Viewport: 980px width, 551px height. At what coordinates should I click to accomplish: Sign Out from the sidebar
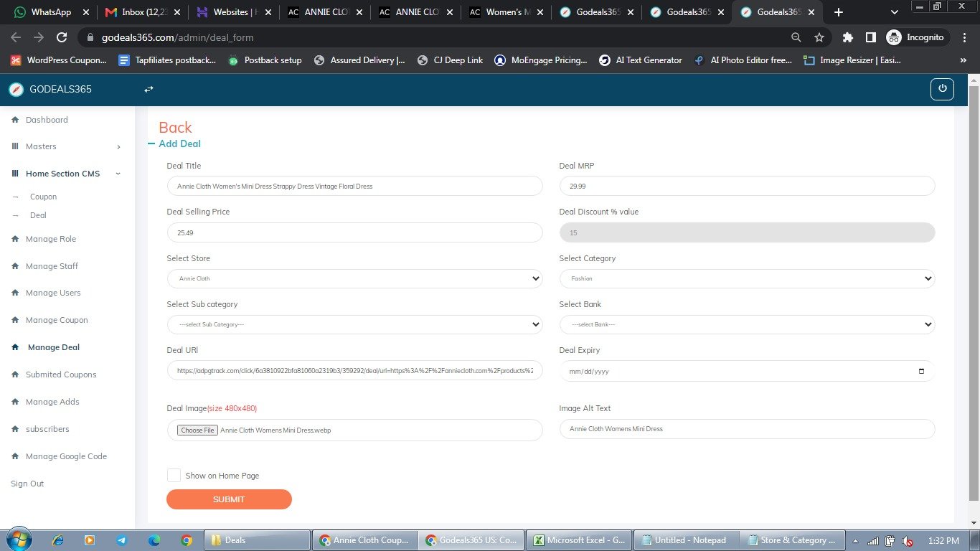pos(27,484)
